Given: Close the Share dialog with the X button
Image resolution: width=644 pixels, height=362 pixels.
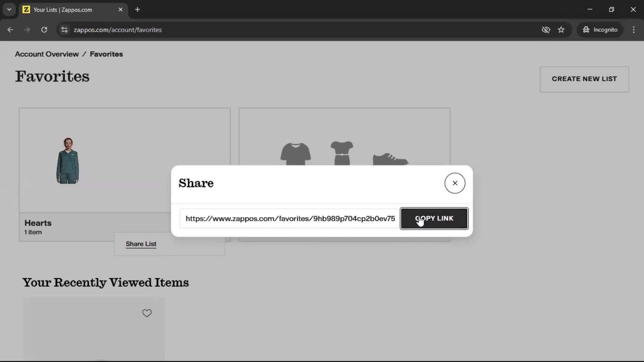Looking at the screenshot, I should [x=455, y=183].
